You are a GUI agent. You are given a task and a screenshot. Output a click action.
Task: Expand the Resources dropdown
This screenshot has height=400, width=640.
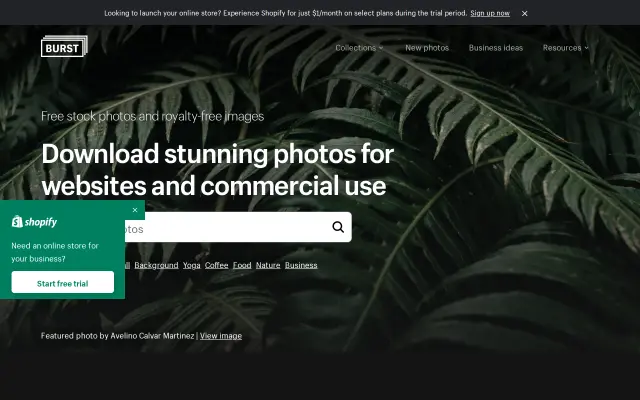point(566,48)
